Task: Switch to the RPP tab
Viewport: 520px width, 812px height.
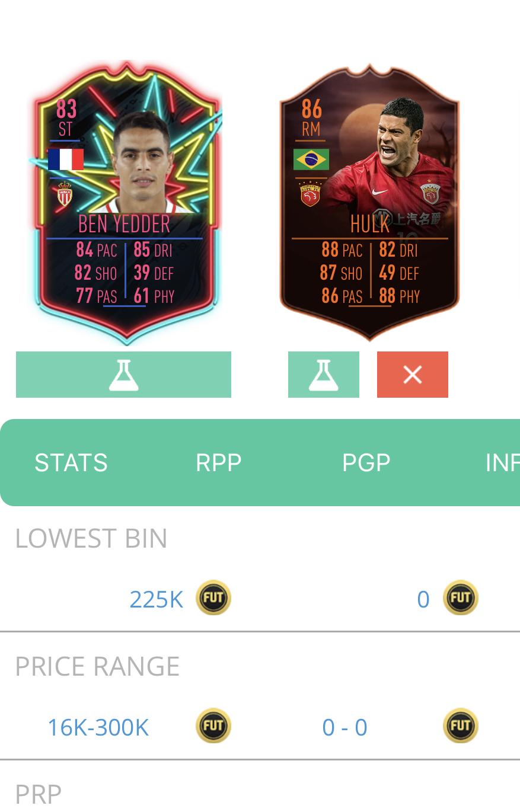Action: coord(219,463)
